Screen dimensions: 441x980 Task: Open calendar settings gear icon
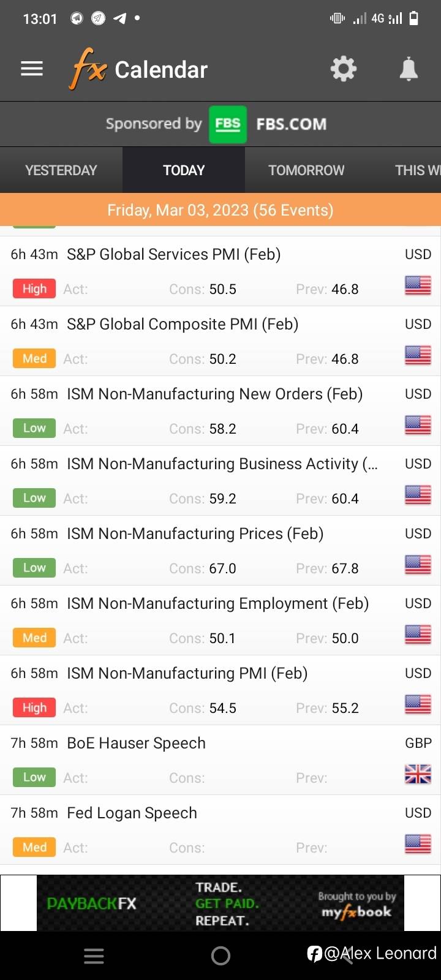344,69
